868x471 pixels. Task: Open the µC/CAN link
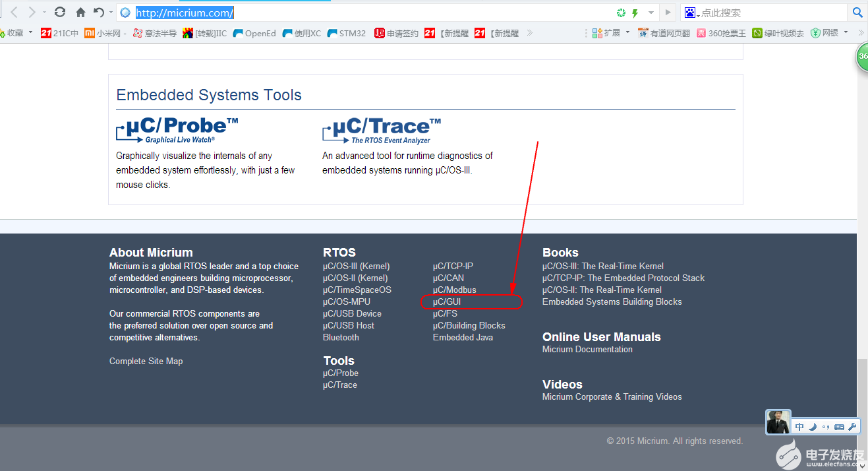(x=448, y=278)
